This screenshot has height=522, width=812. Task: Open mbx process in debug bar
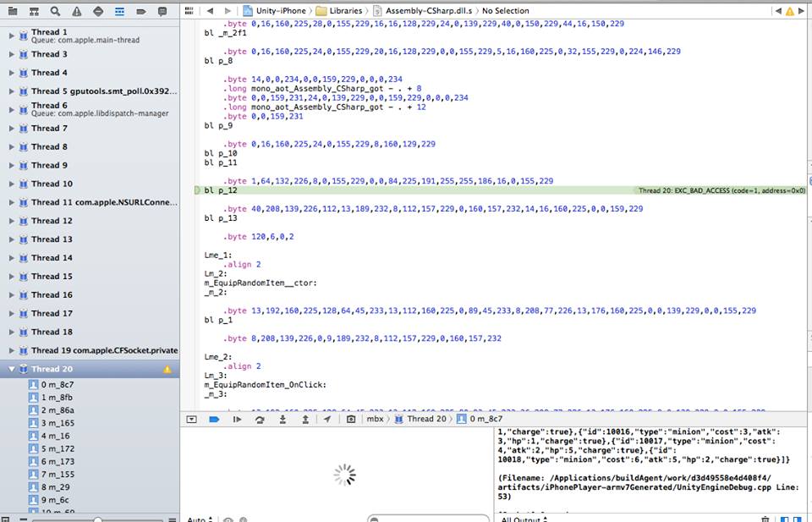[x=375, y=419]
